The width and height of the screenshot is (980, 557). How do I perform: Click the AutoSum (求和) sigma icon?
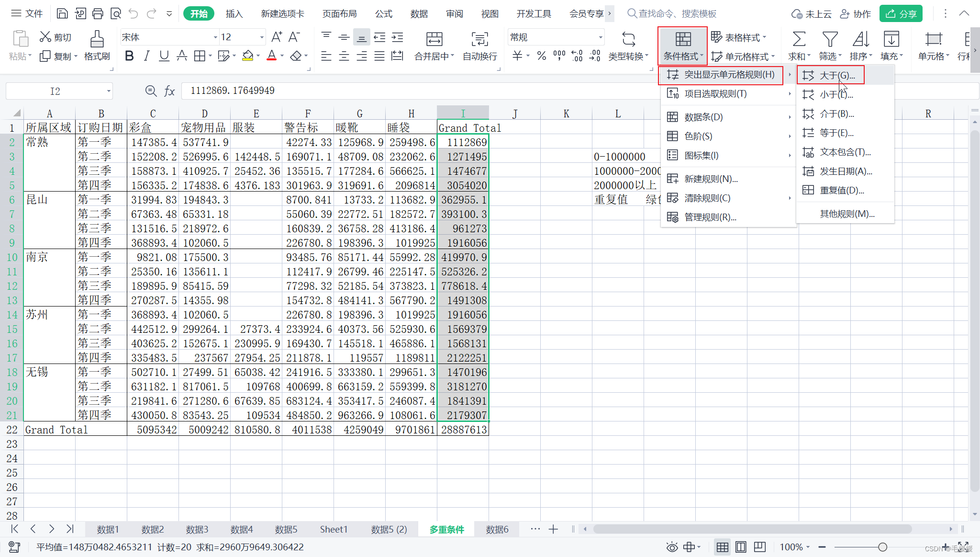pyautogui.click(x=799, y=39)
